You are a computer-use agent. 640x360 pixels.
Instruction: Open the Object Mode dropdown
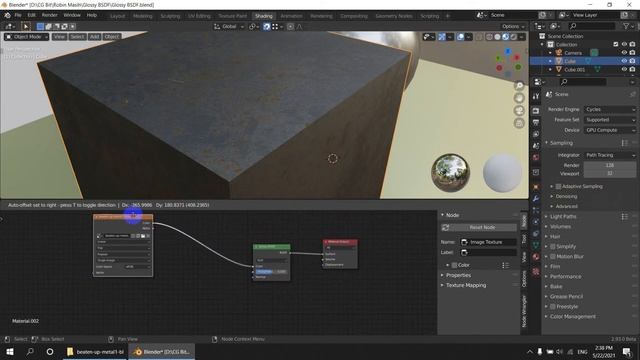click(x=27, y=37)
